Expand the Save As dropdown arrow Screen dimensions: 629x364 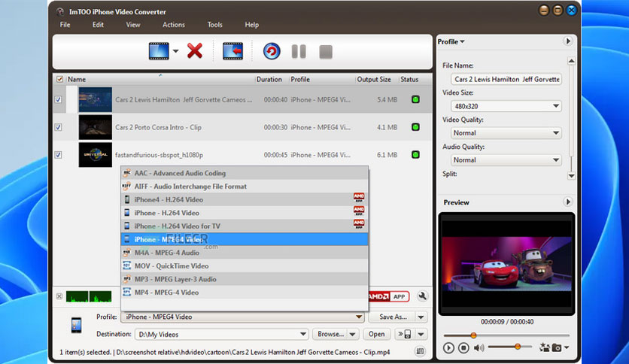pyautogui.click(x=421, y=317)
